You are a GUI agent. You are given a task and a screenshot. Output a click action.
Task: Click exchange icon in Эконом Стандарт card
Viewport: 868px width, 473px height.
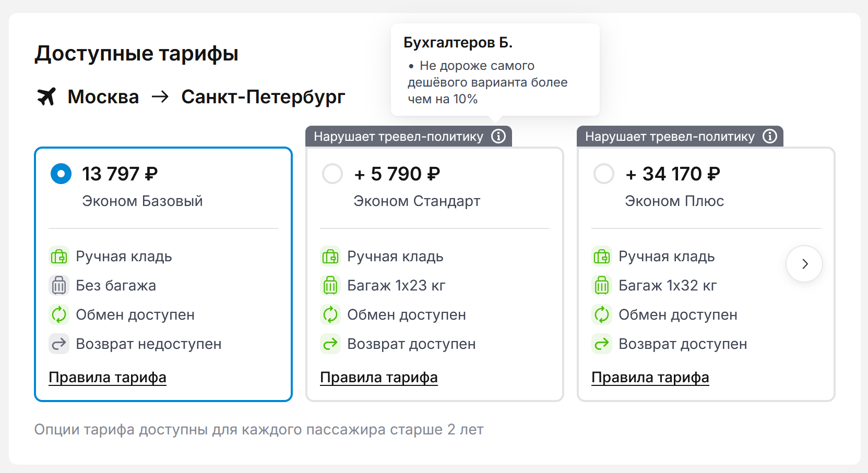[330, 314]
